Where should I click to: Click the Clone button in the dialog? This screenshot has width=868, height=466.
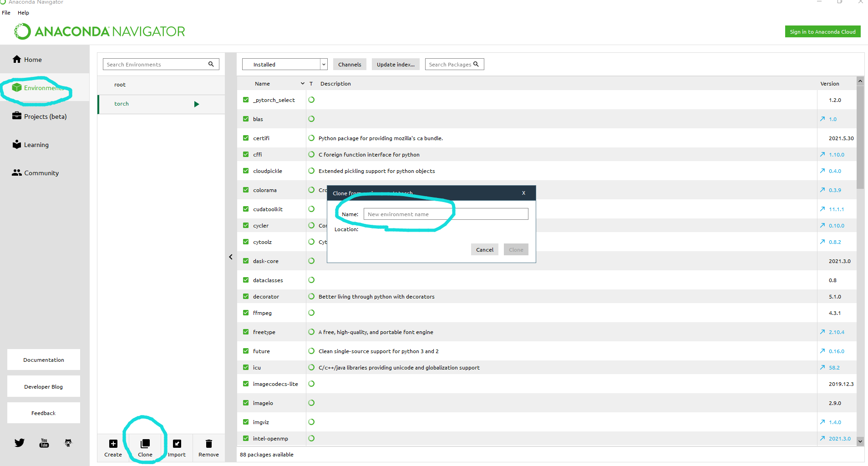coord(516,249)
